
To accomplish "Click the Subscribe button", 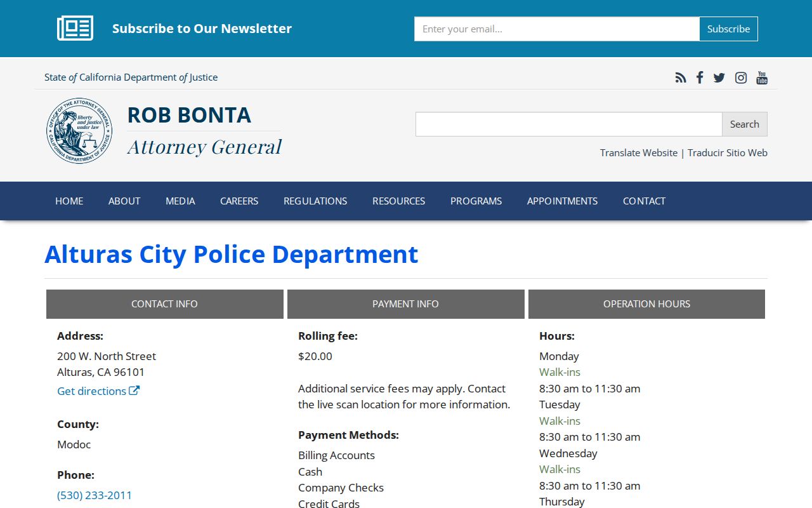I will (x=729, y=29).
